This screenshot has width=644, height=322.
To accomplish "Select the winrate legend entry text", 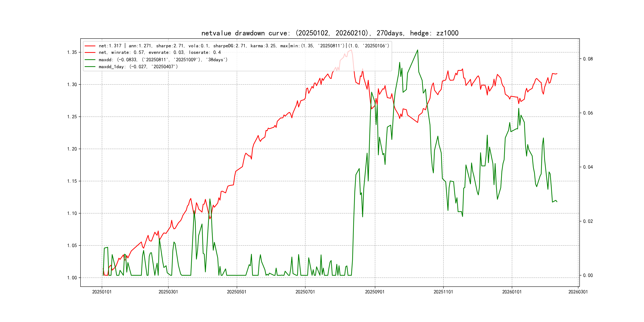I will coord(159,52).
